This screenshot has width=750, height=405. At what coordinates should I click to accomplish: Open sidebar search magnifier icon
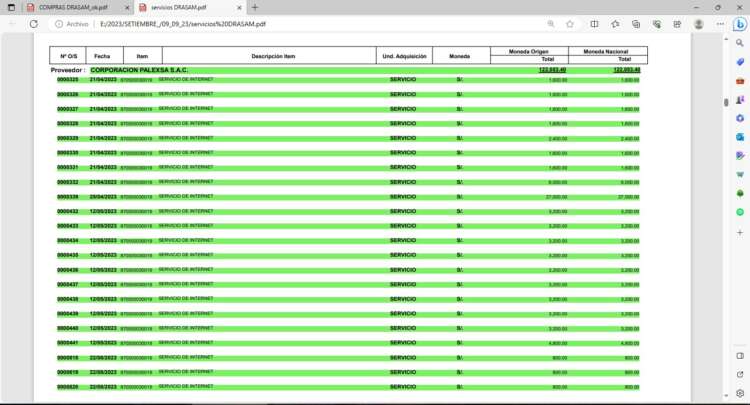pos(740,44)
